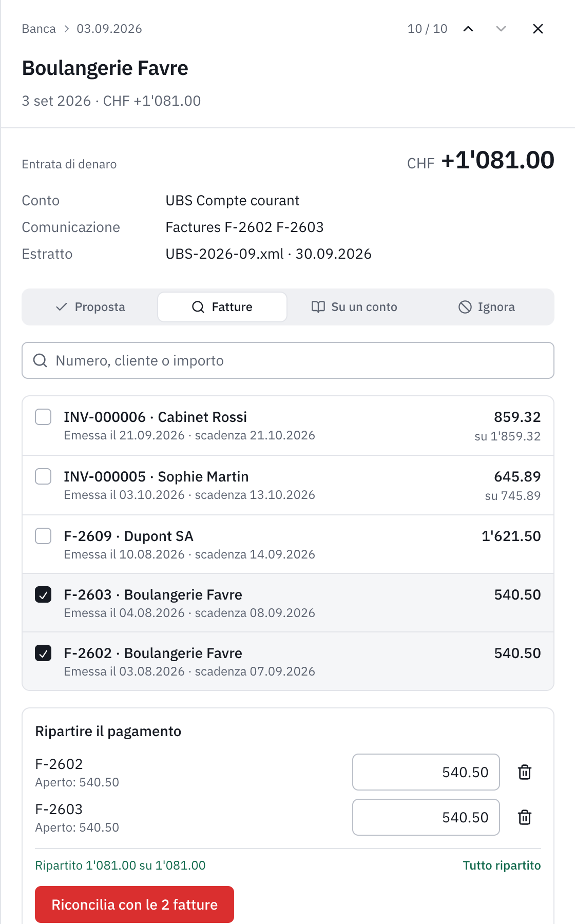Delete F-2603 allocation with trash icon
Screen dimensions: 575x924
525,817
